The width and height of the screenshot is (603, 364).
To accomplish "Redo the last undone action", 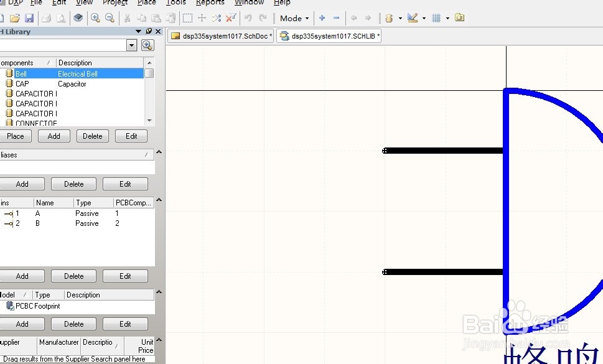I will tap(263, 18).
